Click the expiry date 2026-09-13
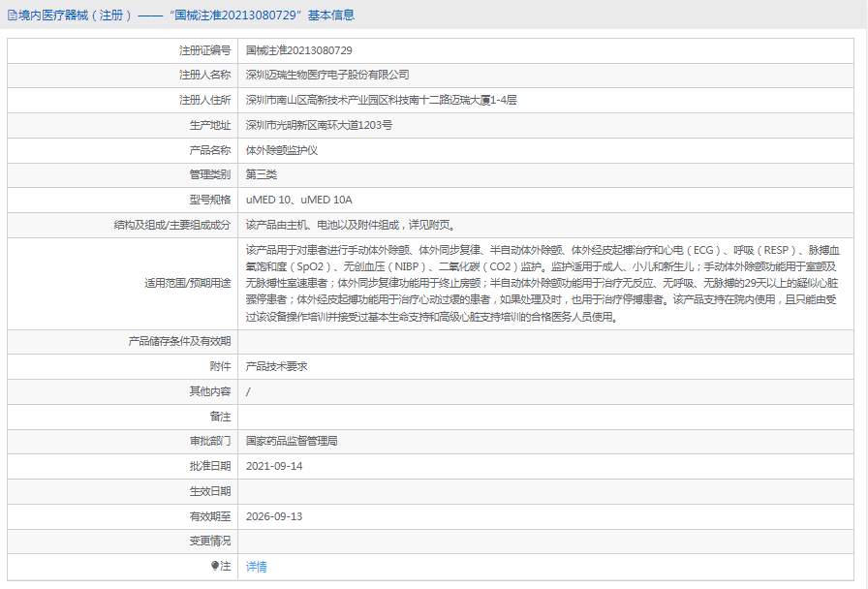The image size is (868, 589). (x=274, y=516)
